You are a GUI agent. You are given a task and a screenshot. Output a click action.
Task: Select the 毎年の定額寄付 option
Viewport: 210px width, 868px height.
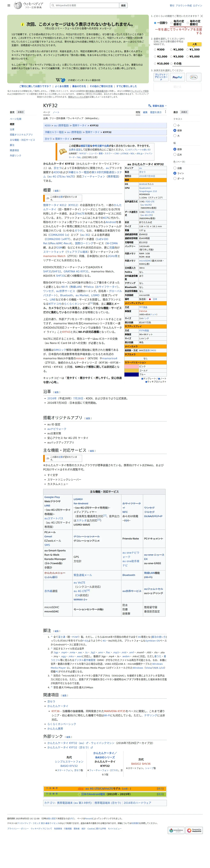pos(188,23)
